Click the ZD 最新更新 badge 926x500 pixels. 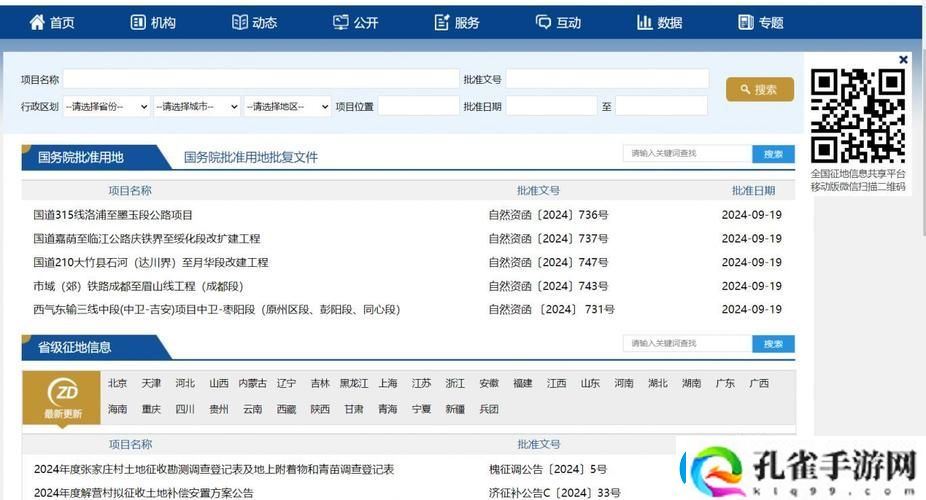[61, 398]
